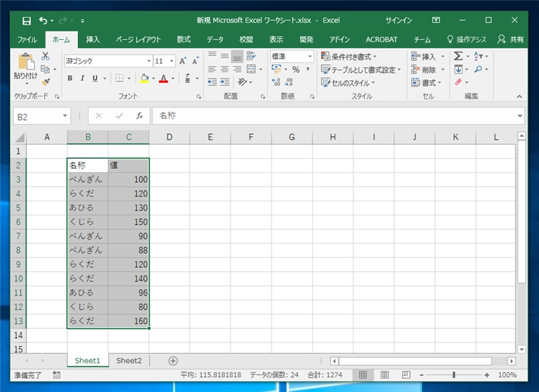Apply comma style number format

coord(308,69)
